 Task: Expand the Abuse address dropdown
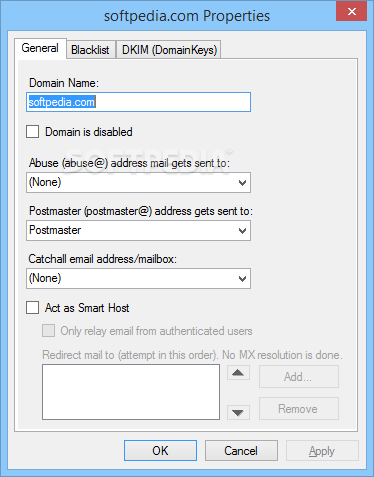(x=138, y=182)
